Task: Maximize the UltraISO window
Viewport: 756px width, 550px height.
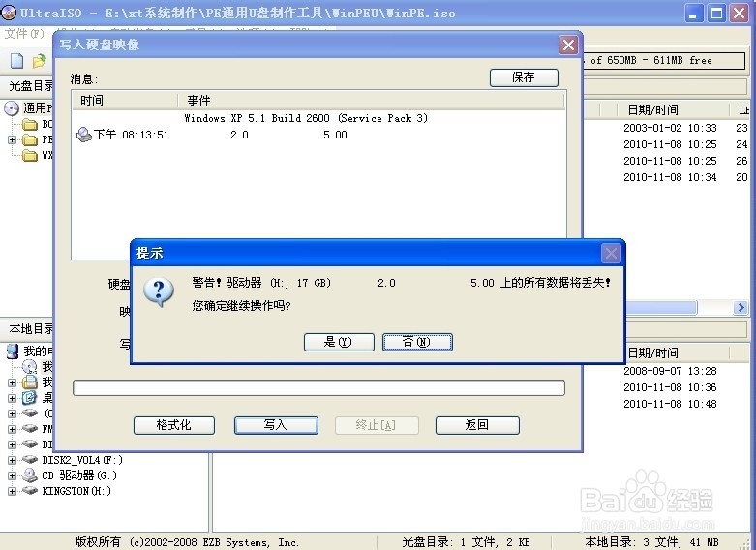Action: [716, 13]
